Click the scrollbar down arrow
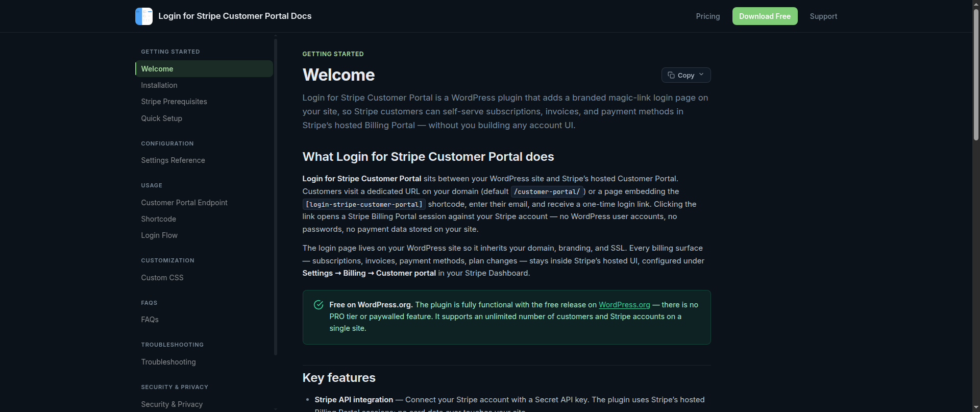980x412 pixels. click(976, 408)
